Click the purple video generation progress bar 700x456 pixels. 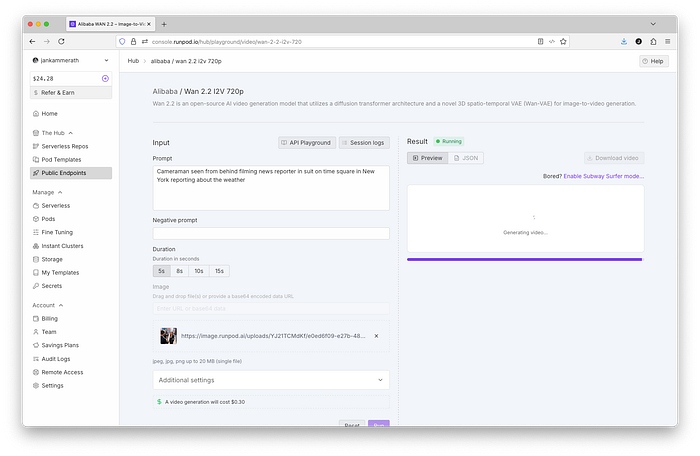pyautogui.click(x=525, y=259)
